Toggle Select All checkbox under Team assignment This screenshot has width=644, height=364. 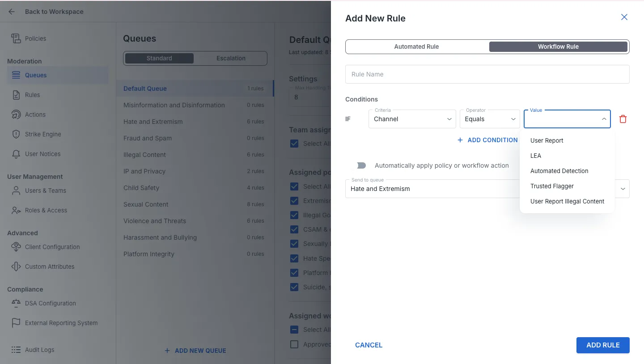(x=294, y=144)
